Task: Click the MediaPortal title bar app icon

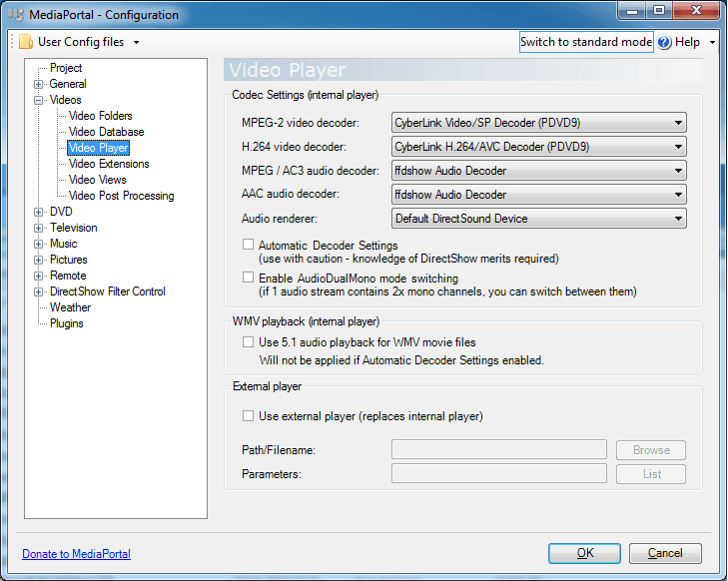Action: click(x=17, y=14)
